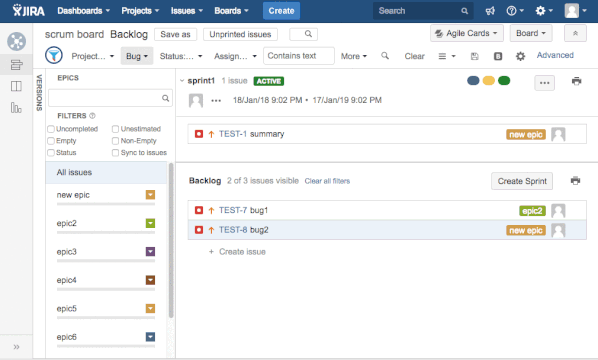Click the FILTERS help question icon
Screen dimensions: 598x360
coord(92,116)
